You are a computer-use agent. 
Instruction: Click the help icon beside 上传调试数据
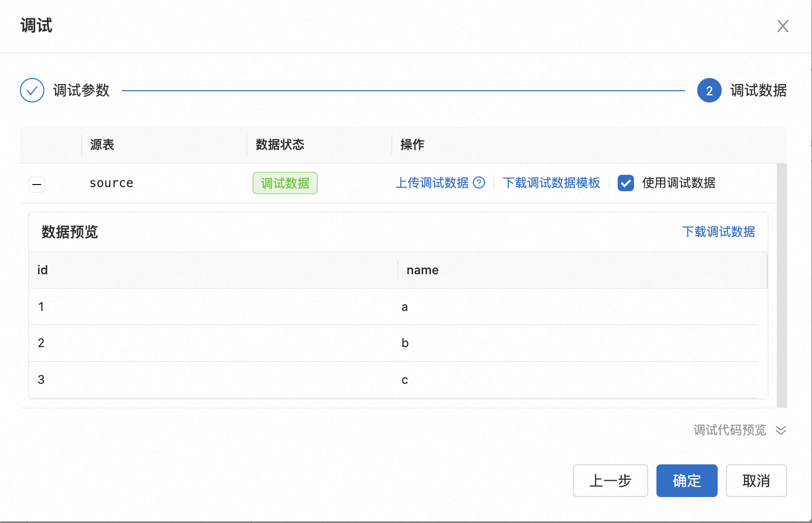[x=479, y=182]
